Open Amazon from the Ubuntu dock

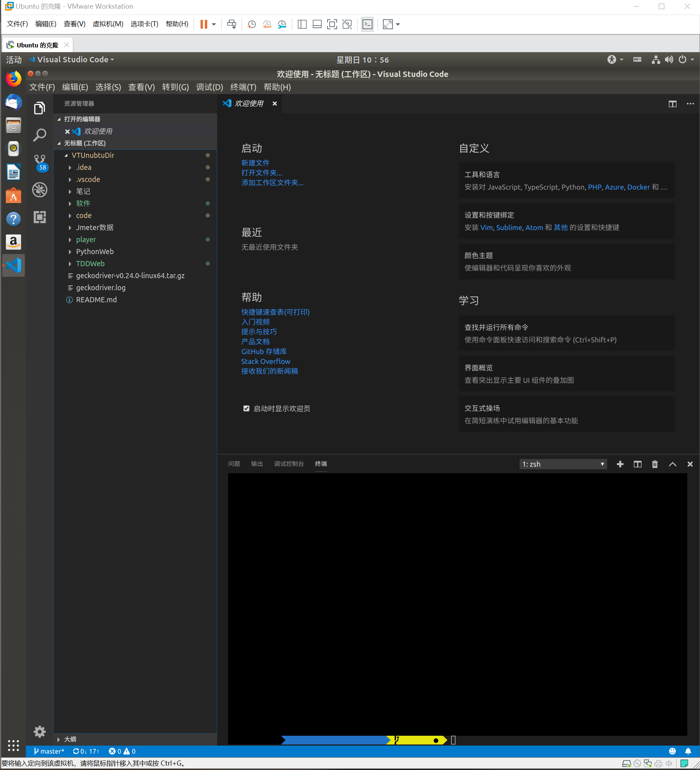pos(13,242)
